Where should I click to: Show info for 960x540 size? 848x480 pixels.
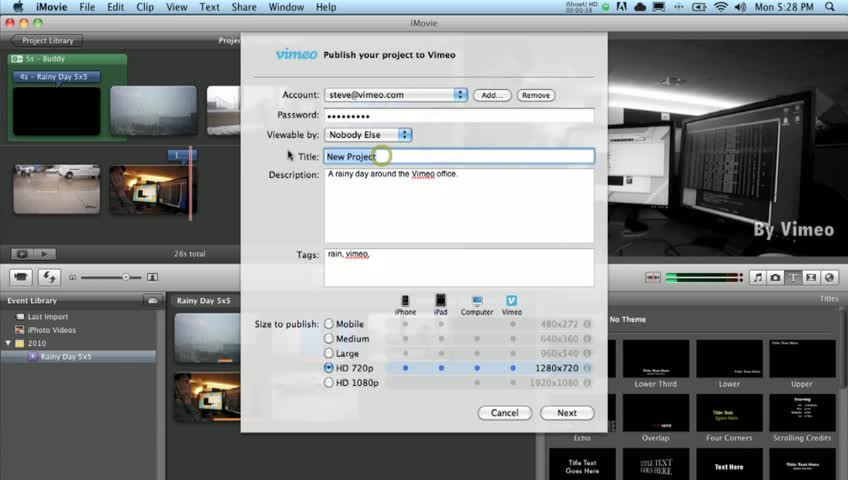click(x=587, y=354)
